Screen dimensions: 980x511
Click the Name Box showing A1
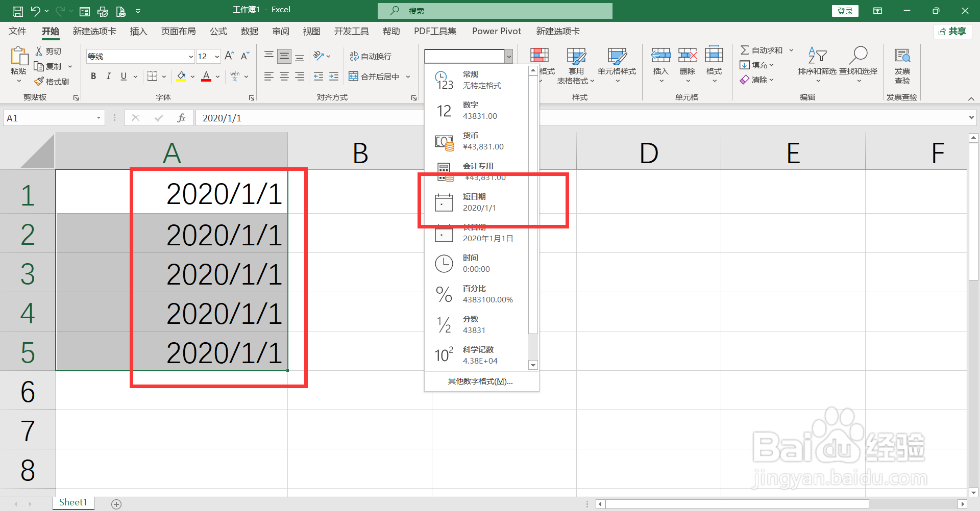[54, 118]
